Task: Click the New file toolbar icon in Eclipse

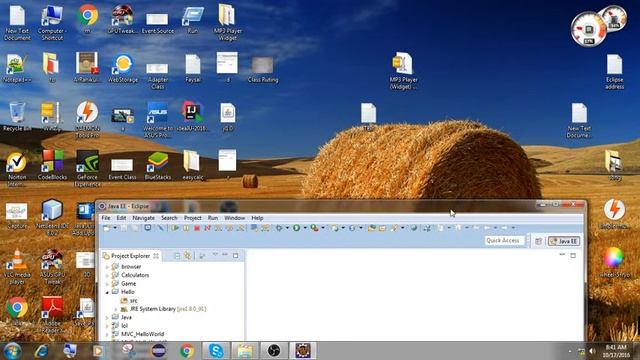Action: (x=106, y=228)
